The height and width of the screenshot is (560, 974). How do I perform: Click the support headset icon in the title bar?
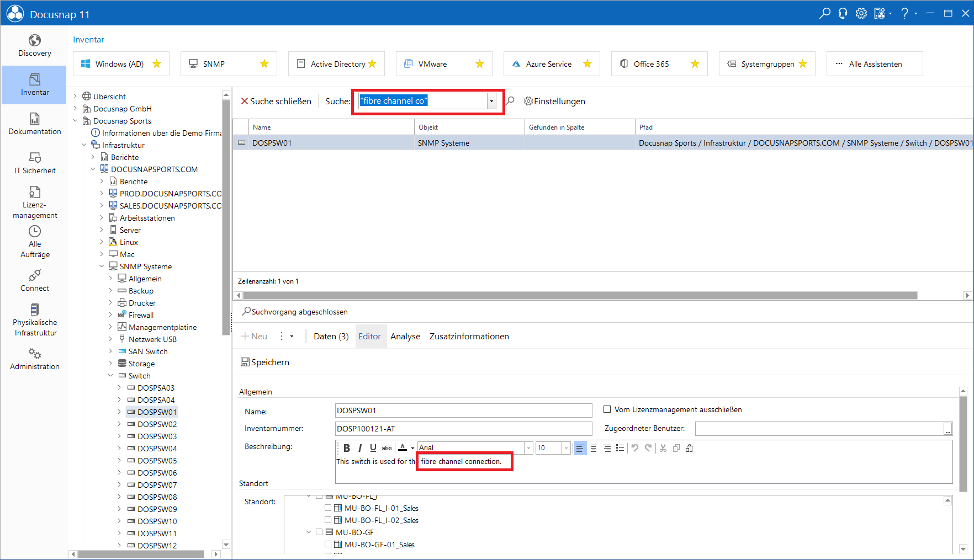click(x=843, y=13)
